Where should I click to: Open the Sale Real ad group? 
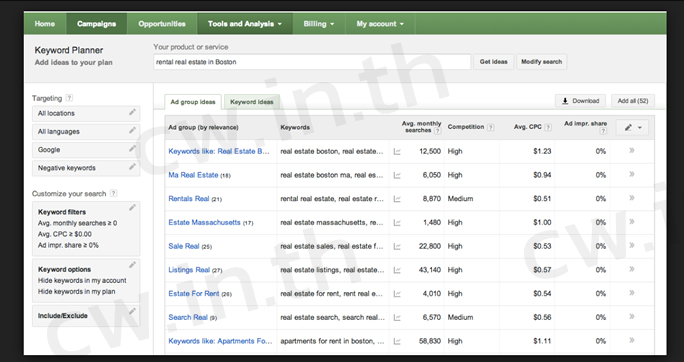click(x=184, y=246)
